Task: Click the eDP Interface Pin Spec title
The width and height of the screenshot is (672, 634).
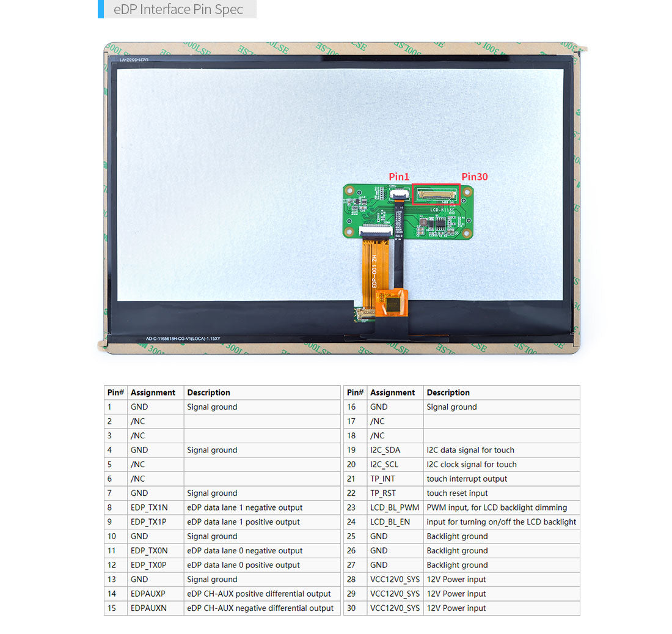Action: pyautogui.click(x=178, y=9)
